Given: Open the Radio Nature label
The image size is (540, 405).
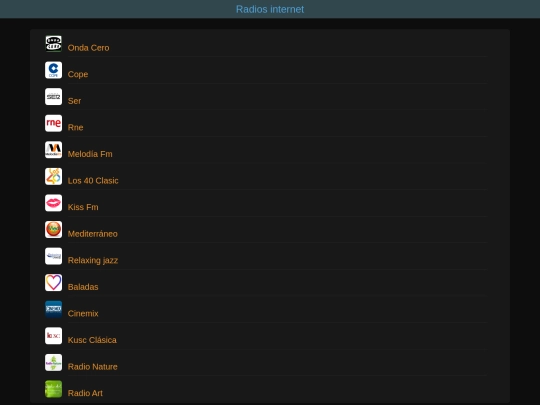Looking at the screenshot, I should 93,367.
